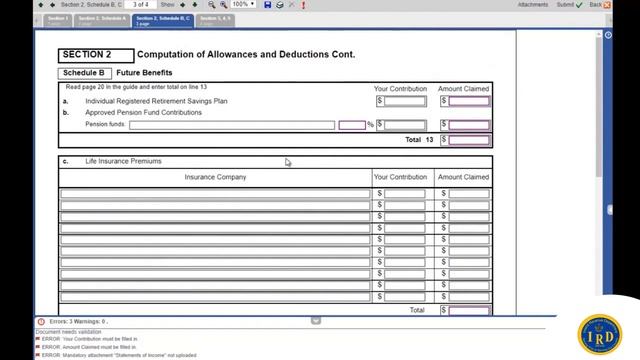Save the form with the floppy disk icon

(x=267, y=5)
